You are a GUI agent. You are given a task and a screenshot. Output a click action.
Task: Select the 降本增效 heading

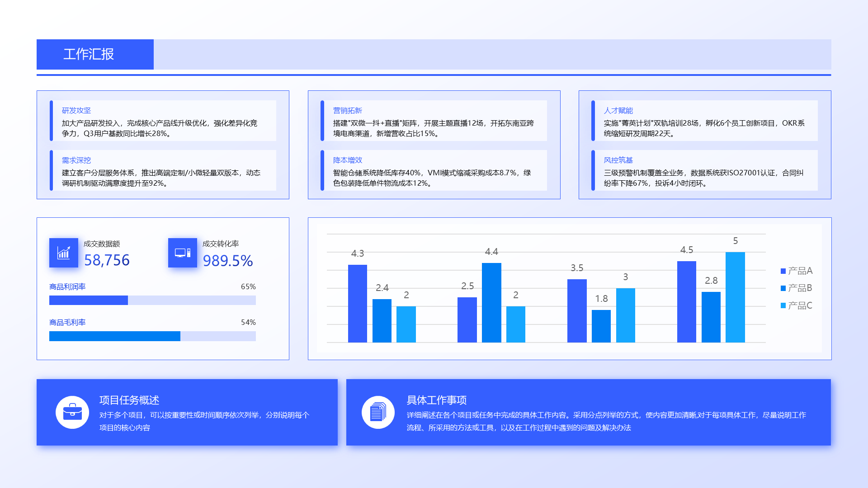pyautogui.click(x=348, y=160)
